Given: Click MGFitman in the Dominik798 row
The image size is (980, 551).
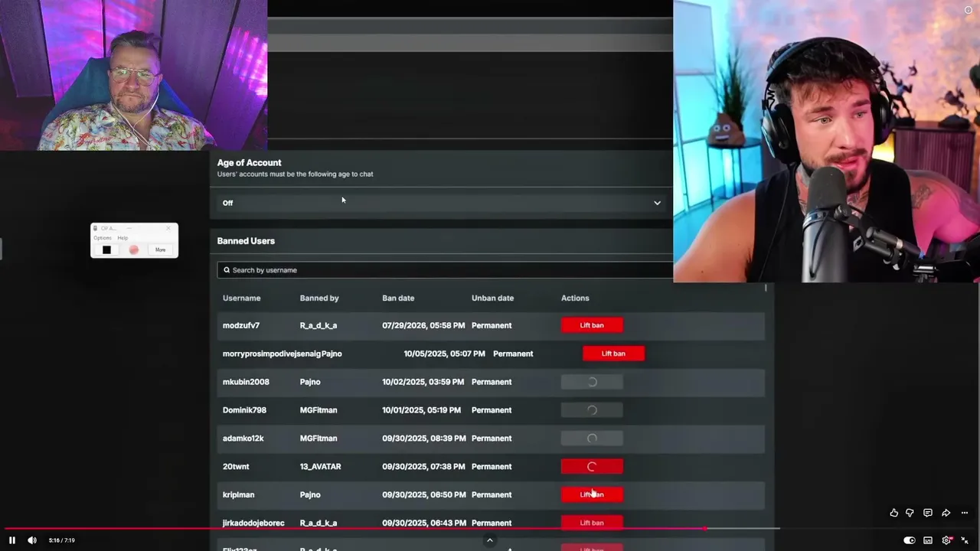Looking at the screenshot, I should point(318,410).
